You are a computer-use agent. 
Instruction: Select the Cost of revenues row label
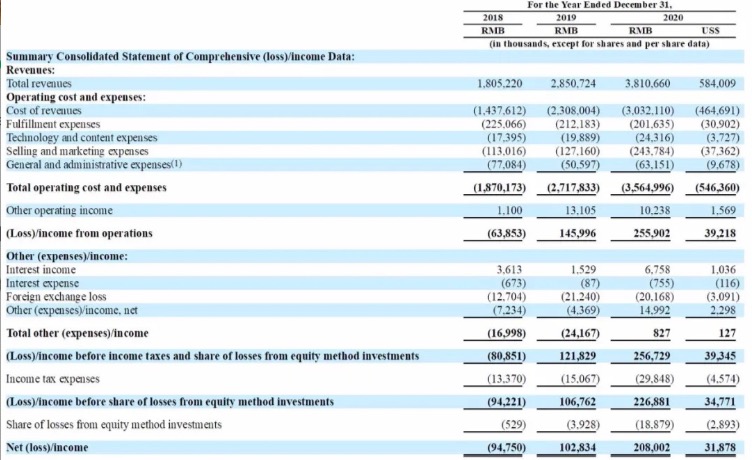[39, 111]
